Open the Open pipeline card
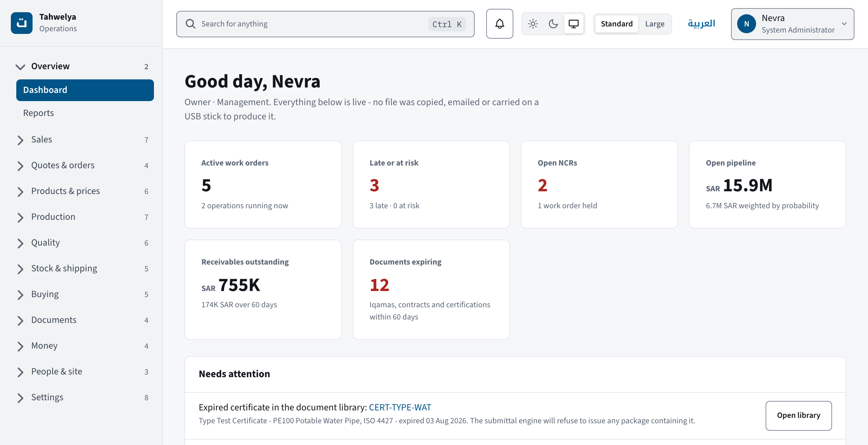868x445 pixels. (768, 185)
